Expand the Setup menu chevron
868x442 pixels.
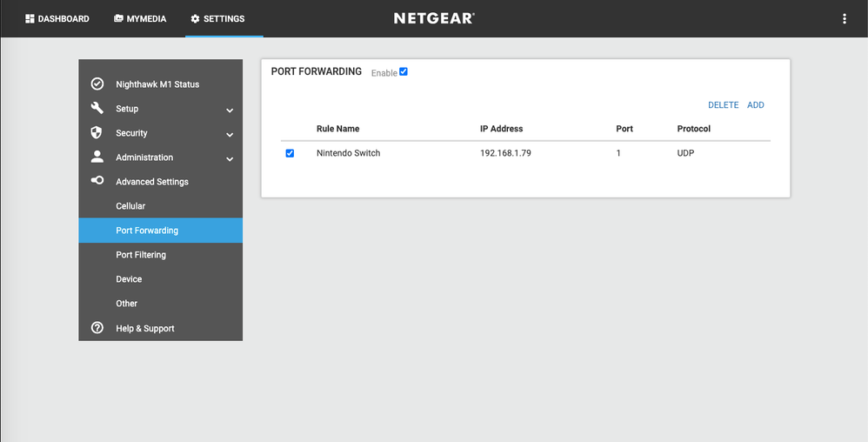[230, 110]
